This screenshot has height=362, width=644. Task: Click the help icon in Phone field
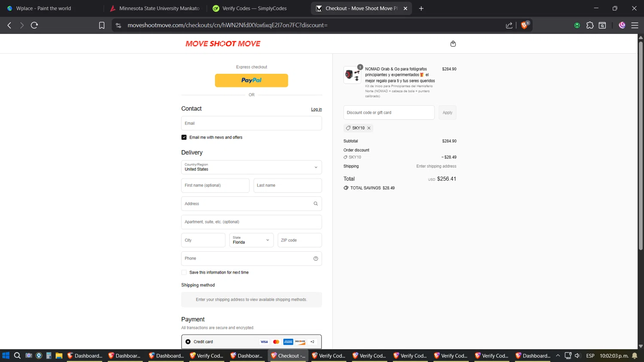316,259
